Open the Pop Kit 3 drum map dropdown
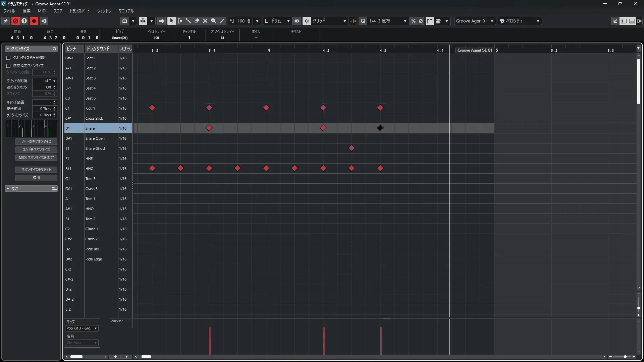 pos(82,328)
